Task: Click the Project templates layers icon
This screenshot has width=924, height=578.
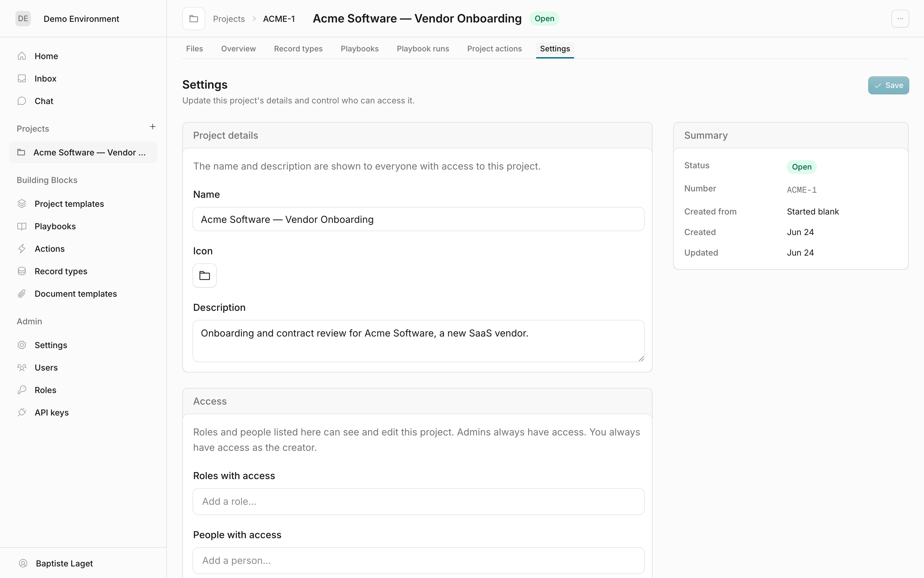Action: click(x=22, y=204)
